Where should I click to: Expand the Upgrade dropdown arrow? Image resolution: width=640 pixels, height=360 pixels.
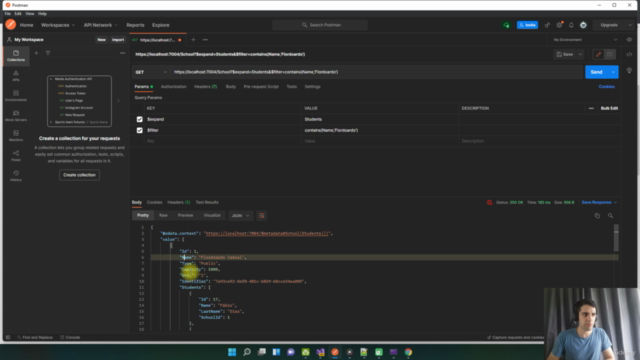[630, 25]
